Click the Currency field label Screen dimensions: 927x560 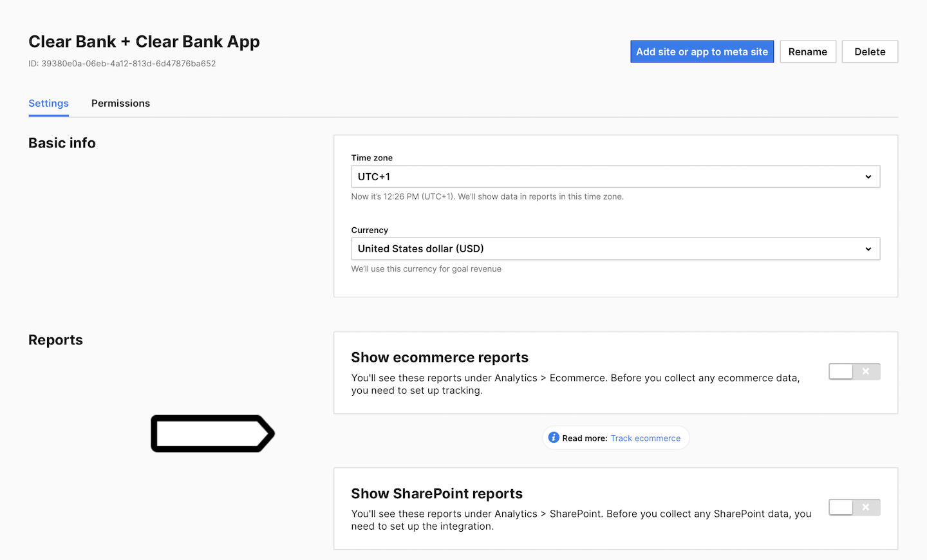click(x=370, y=230)
